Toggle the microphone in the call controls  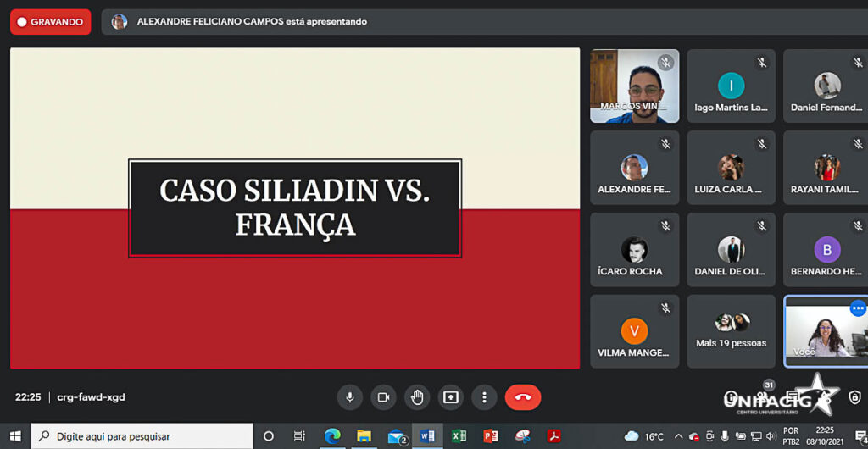point(348,396)
